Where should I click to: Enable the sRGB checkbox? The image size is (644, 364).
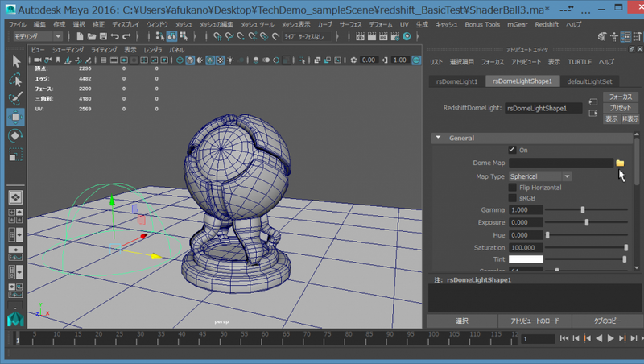[512, 198]
